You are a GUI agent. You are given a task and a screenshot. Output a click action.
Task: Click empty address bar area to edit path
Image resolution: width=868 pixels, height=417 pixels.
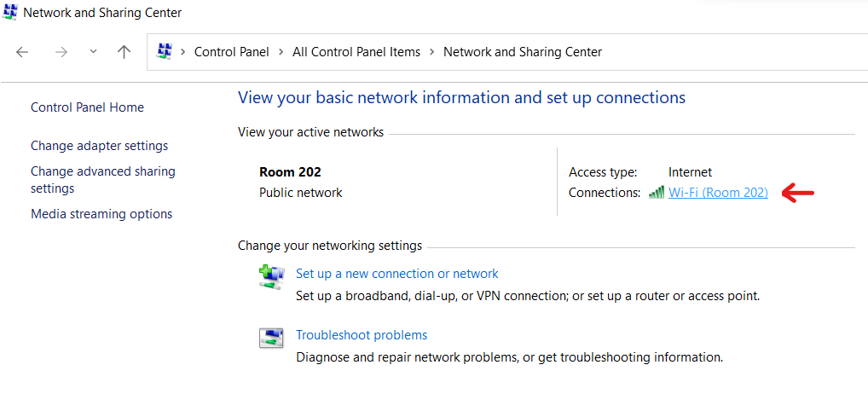[x=733, y=52]
